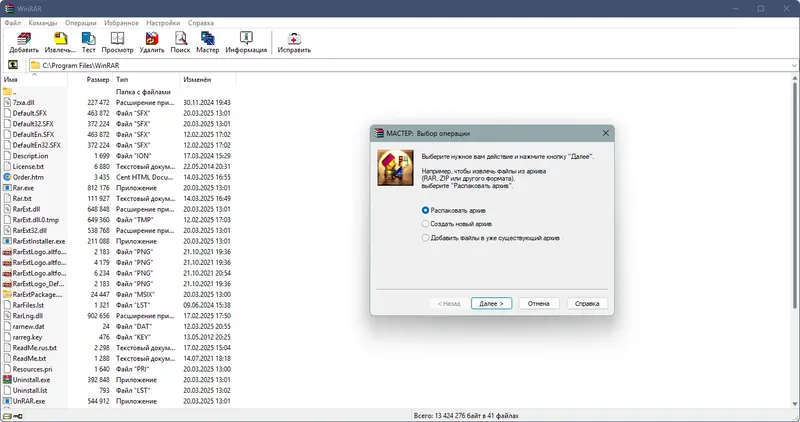Click the License.txt file icon
800x422 pixels.
point(7,166)
